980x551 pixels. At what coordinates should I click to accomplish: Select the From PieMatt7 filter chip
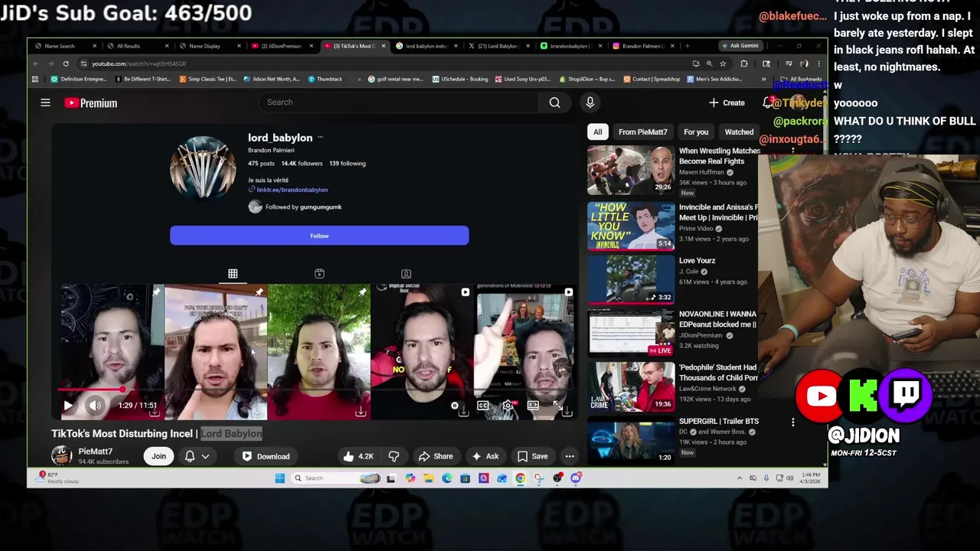(x=643, y=132)
